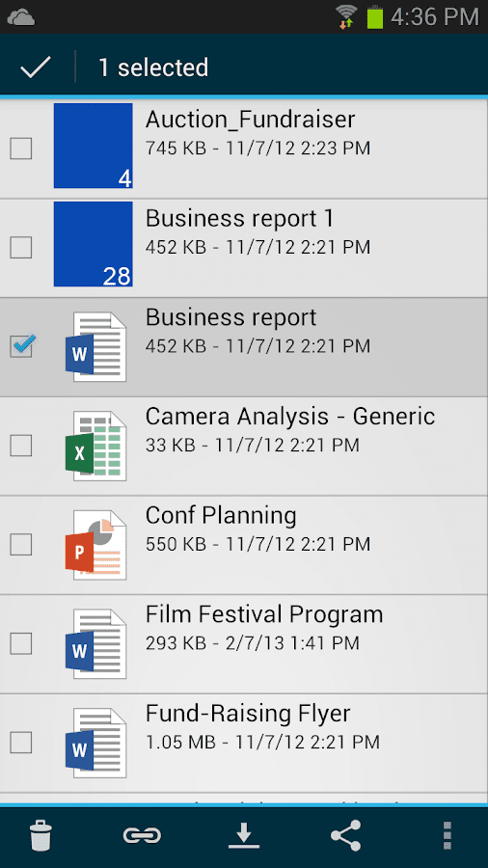This screenshot has height=868, width=488.
Task: Tap the Word icon for Film Festival Program
Action: 95,643
